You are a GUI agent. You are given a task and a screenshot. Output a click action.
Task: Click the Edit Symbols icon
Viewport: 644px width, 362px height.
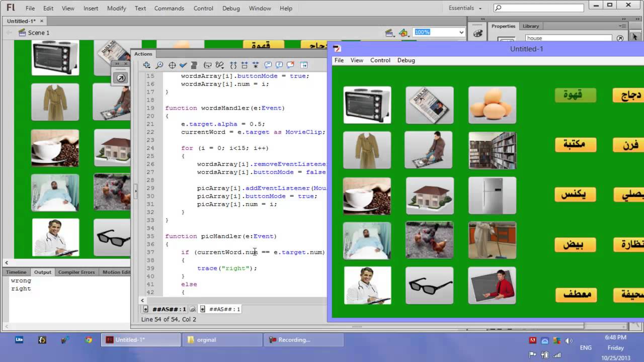(x=403, y=32)
